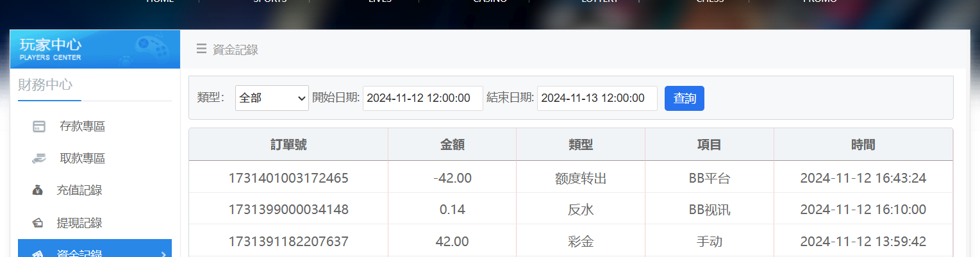Click the 查詢 search button

click(x=685, y=98)
